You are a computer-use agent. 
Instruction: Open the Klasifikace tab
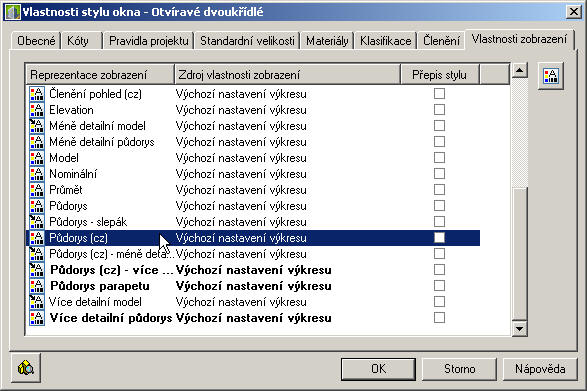[x=386, y=40]
